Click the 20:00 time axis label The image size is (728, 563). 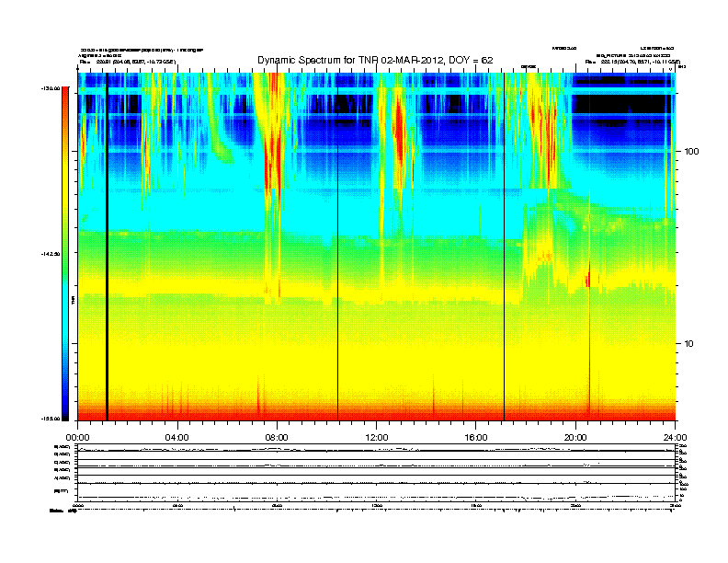575,438
